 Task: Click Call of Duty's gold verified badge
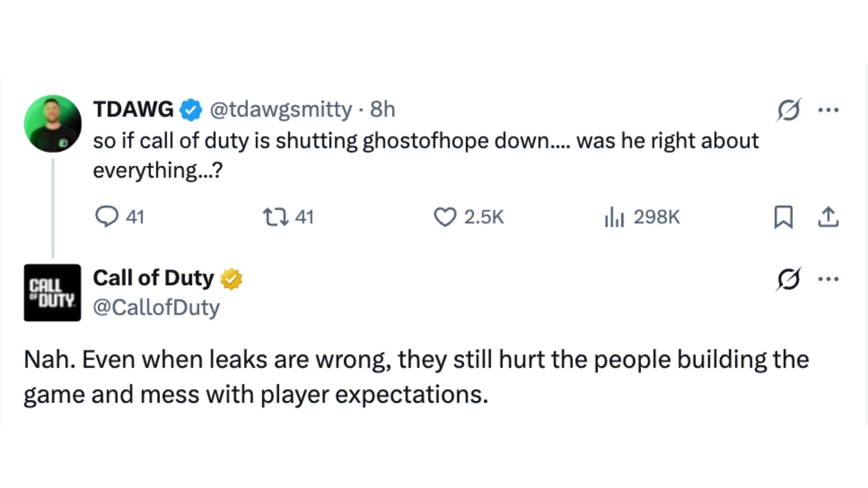point(231,279)
